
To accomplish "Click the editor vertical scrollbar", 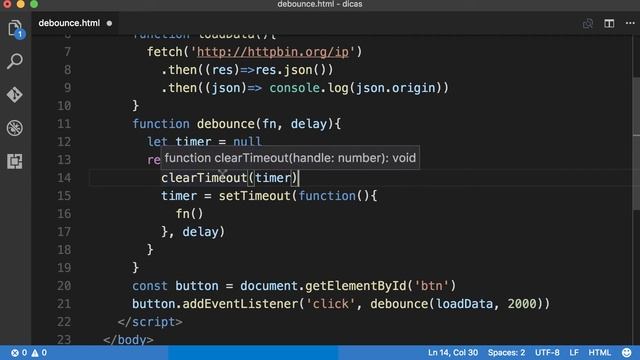I will tap(636, 143).
